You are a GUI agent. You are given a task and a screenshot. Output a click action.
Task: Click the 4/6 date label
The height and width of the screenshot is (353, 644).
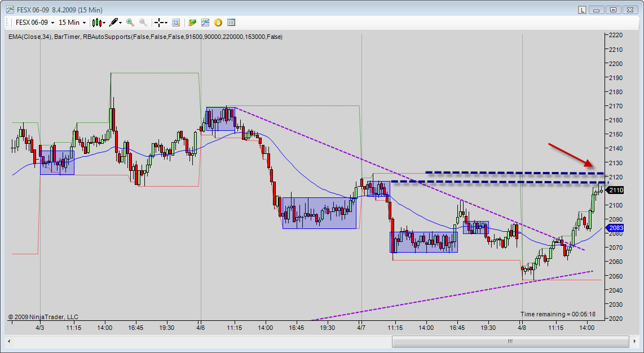[x=200, y=328]
